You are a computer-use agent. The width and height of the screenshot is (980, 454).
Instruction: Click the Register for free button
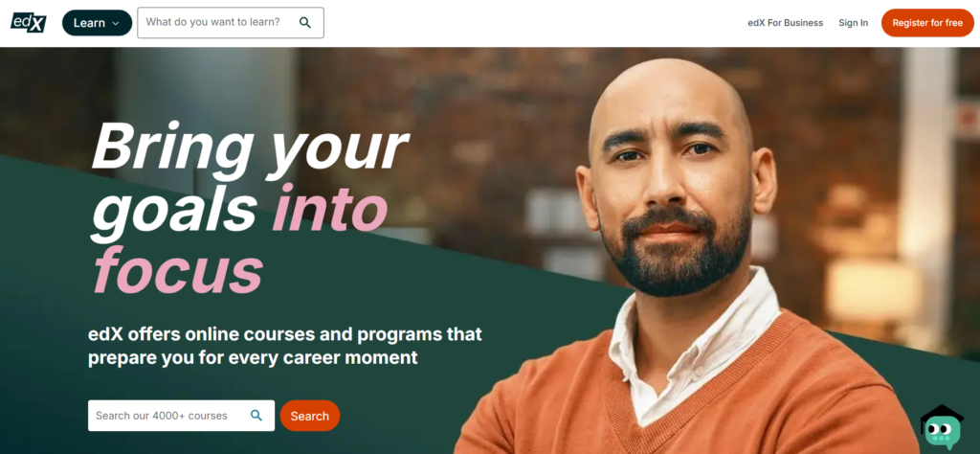point(927,23)
